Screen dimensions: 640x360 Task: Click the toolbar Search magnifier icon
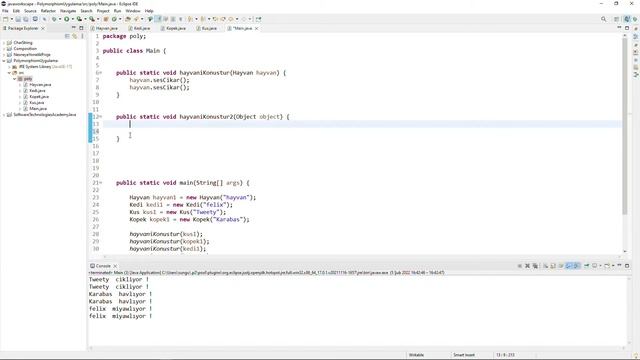pyautogui.click(x=603, y=19)
